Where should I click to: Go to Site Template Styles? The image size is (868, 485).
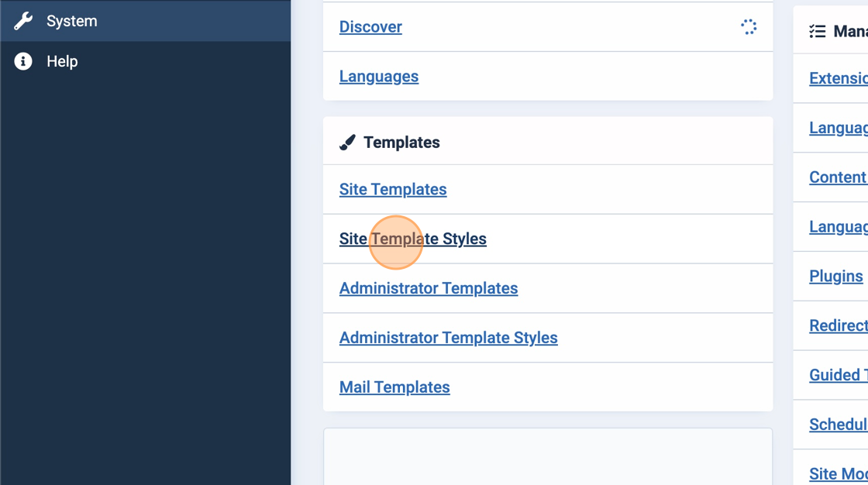pos(412,239)
